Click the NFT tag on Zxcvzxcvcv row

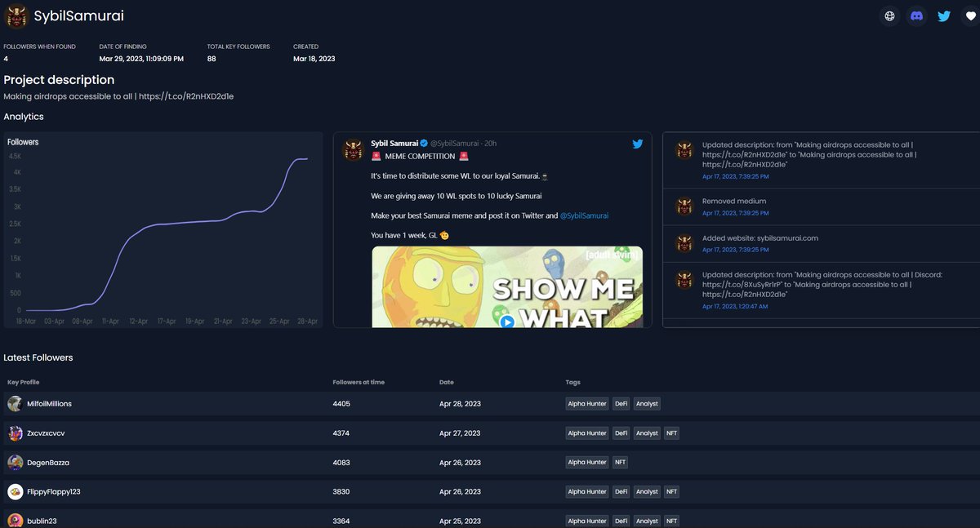[671, 433]
